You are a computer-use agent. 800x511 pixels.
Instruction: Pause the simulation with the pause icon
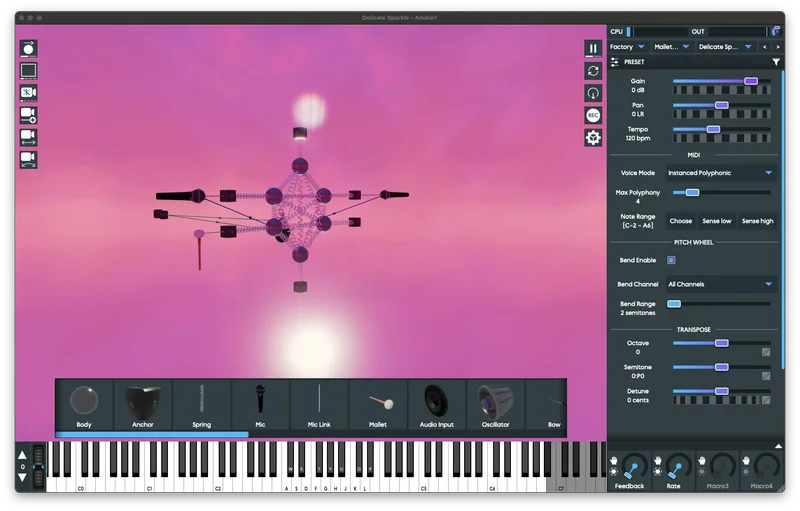pyautogui.click(x=593, y=49)
